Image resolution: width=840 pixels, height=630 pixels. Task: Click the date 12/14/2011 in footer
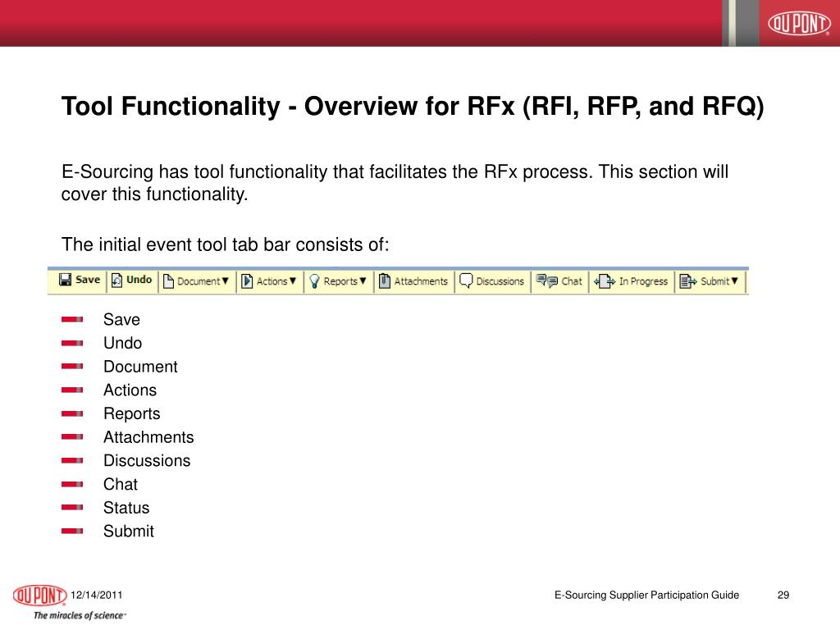pos(97,596)
